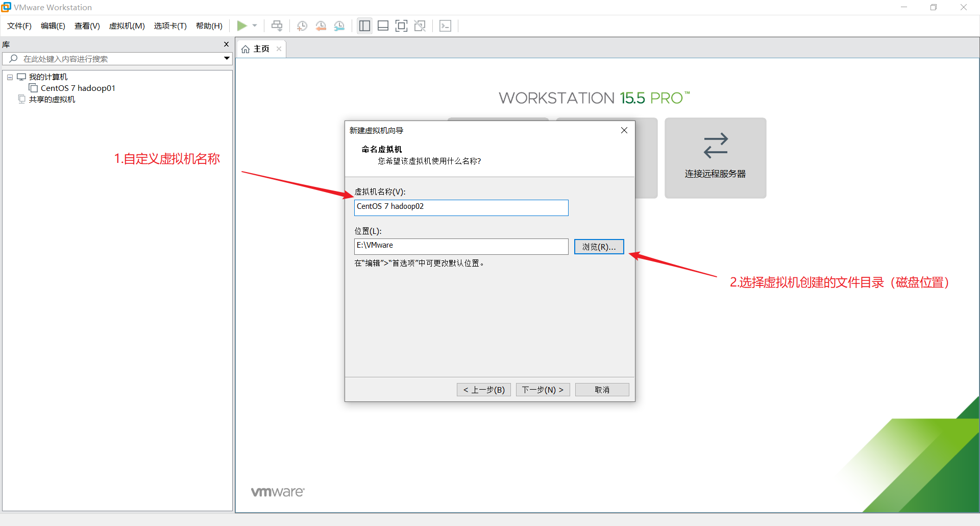Click the console view toolbar icon
Image resolution: width=980 pixels, height=526 pixels.
click(446, 26)
